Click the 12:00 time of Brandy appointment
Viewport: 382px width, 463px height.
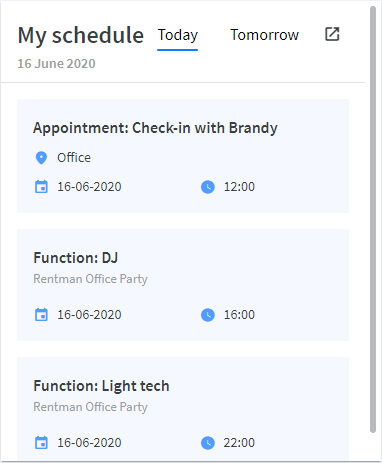[x=239, y=187]
